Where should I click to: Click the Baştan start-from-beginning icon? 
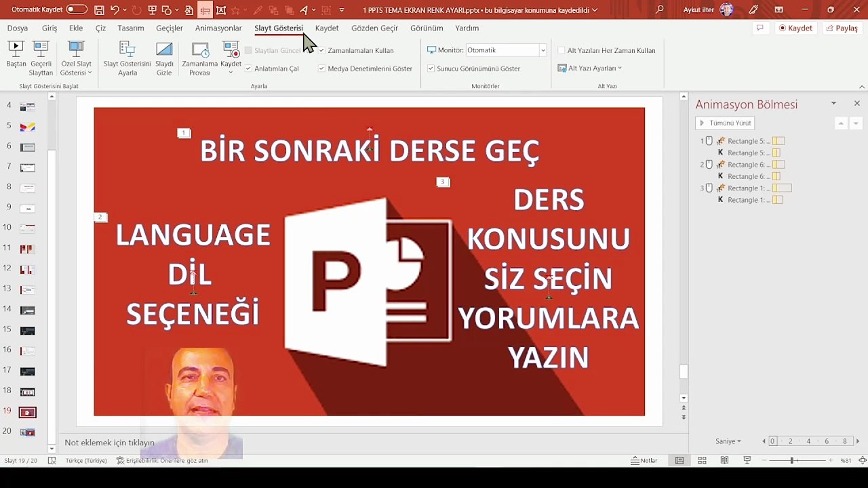coord(16,49)
